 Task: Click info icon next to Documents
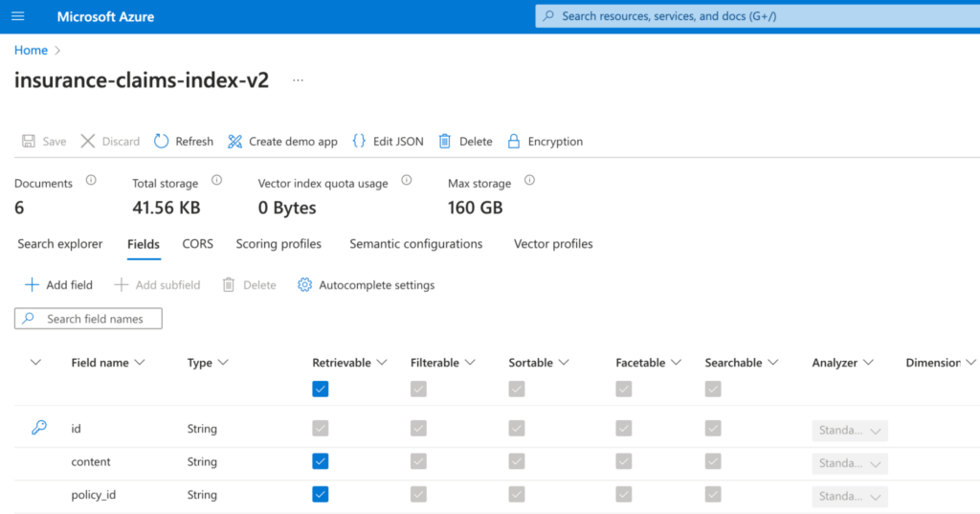click(x=91, y=180)
